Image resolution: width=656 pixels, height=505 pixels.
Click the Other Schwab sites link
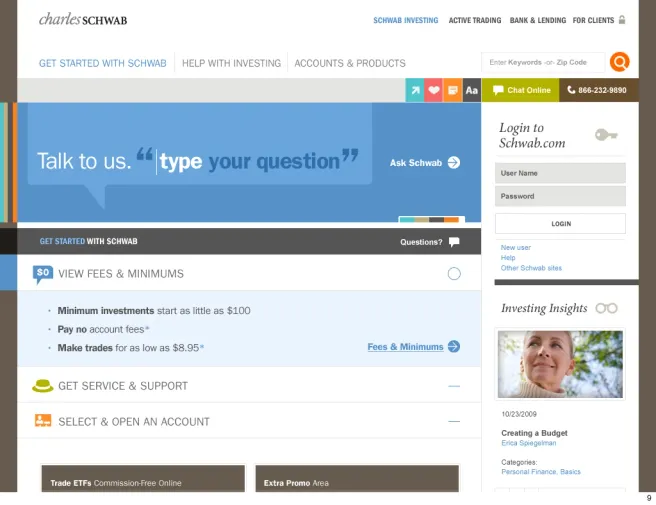(531, 268)
